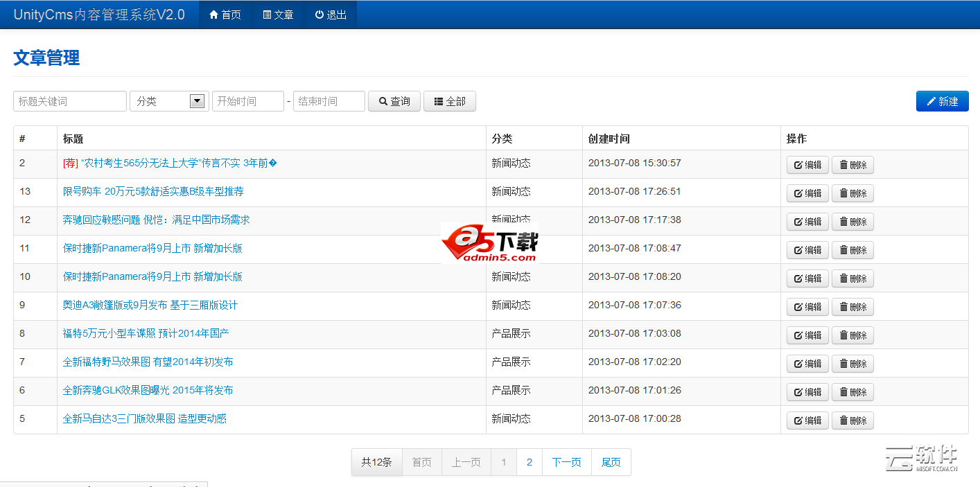Screen dimensions: 980x487
Task: Open the 首页 home menu item
Action: coord(225,15)
